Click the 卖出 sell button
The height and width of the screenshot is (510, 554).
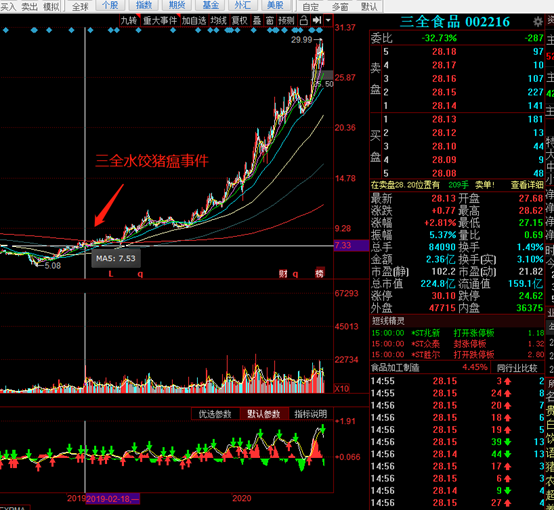pos(29,6)
